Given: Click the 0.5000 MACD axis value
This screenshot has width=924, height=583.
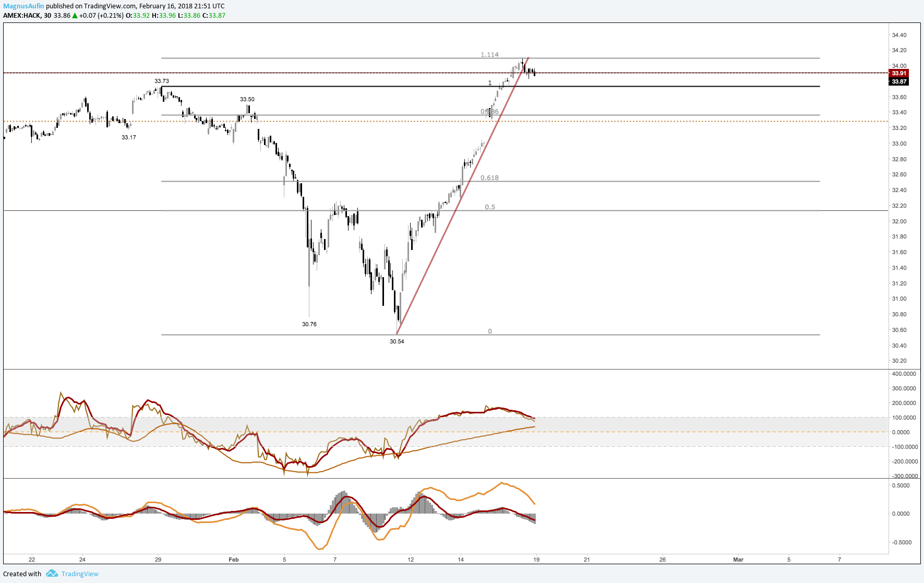Looking at the screenshot, I should click(x=901, y=485).
